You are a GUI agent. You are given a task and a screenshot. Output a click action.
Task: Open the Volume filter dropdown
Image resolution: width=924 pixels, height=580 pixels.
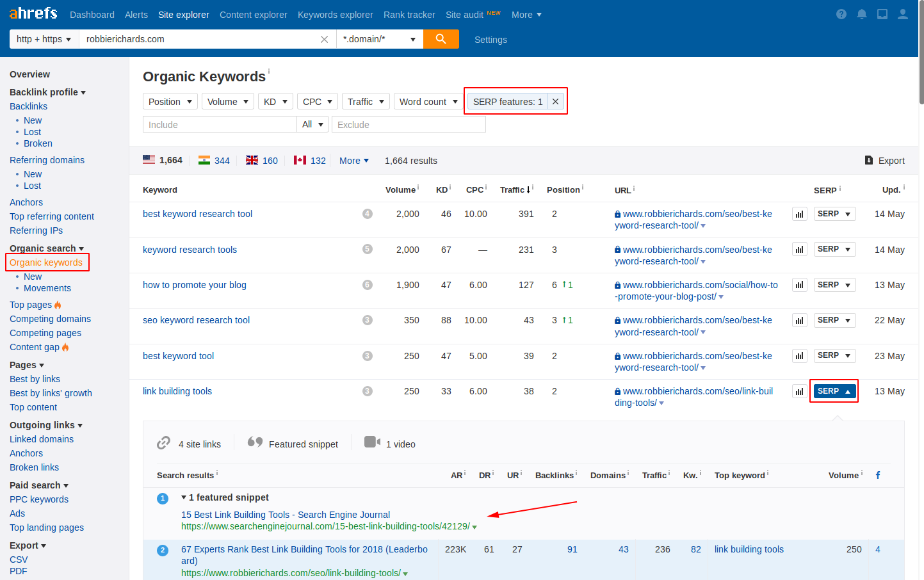pyautogui.click(x=228, y=102)
